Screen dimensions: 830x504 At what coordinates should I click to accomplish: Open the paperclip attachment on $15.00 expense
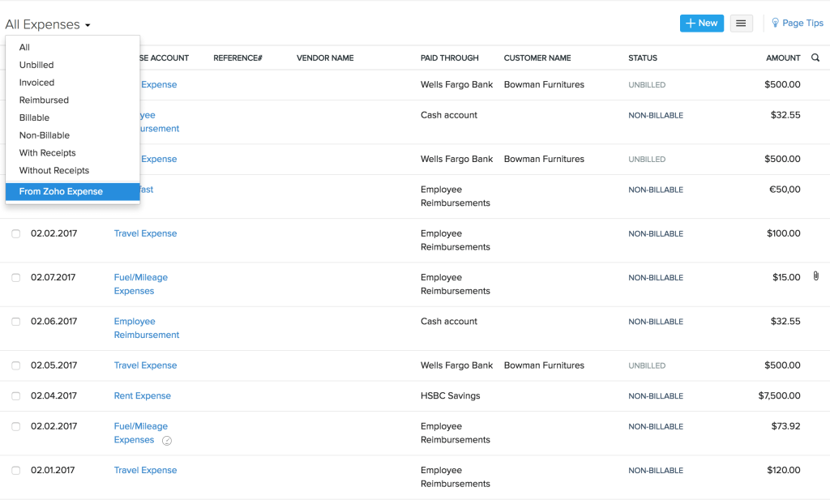point(815,276)
